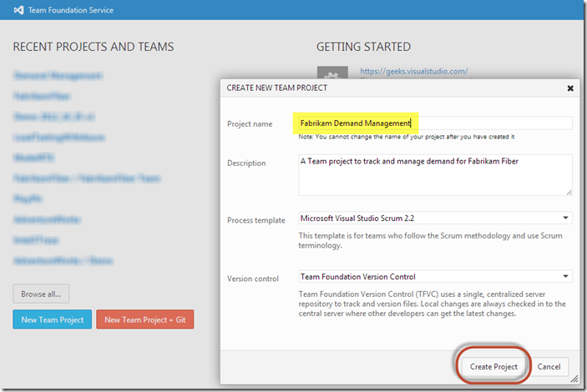Cancel the new team project dialog
Image resolution: width=587 pixels, height=392 pixels.
(549, 367)
